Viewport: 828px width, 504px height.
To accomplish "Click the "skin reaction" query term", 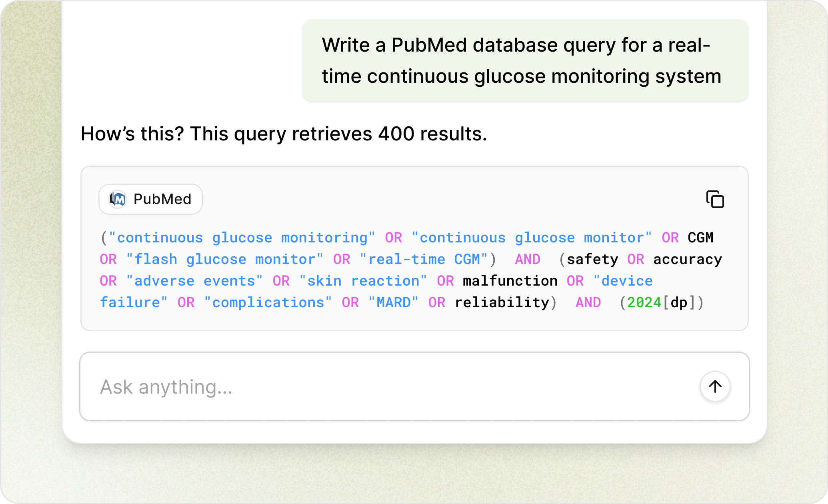I will [x=363, y=281].
